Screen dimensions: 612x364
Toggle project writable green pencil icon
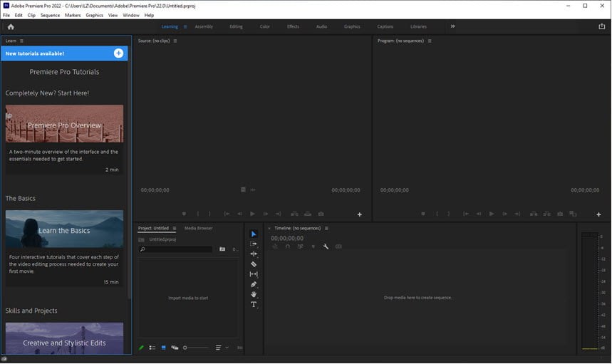[x=141, y=348]
